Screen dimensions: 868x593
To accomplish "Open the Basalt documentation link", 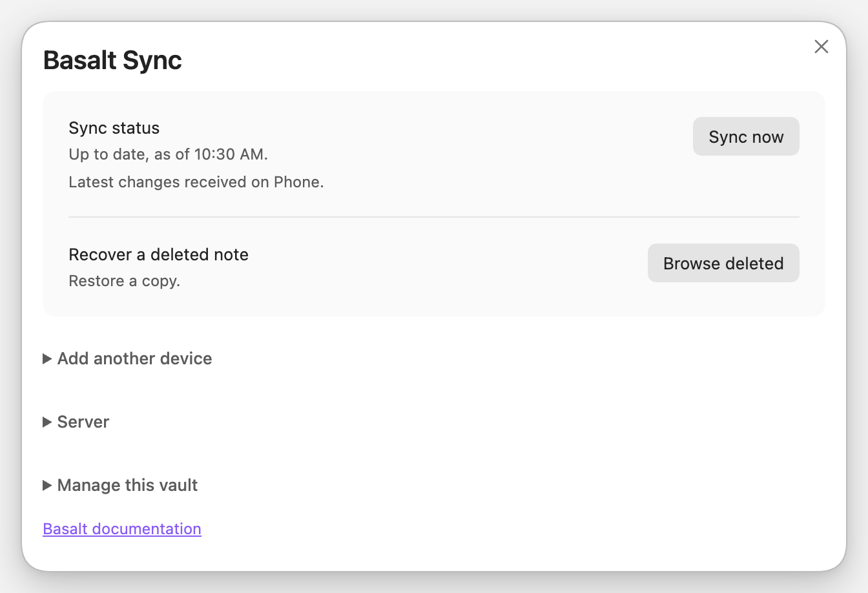I will pyautogui.click(x=122, y=528).
